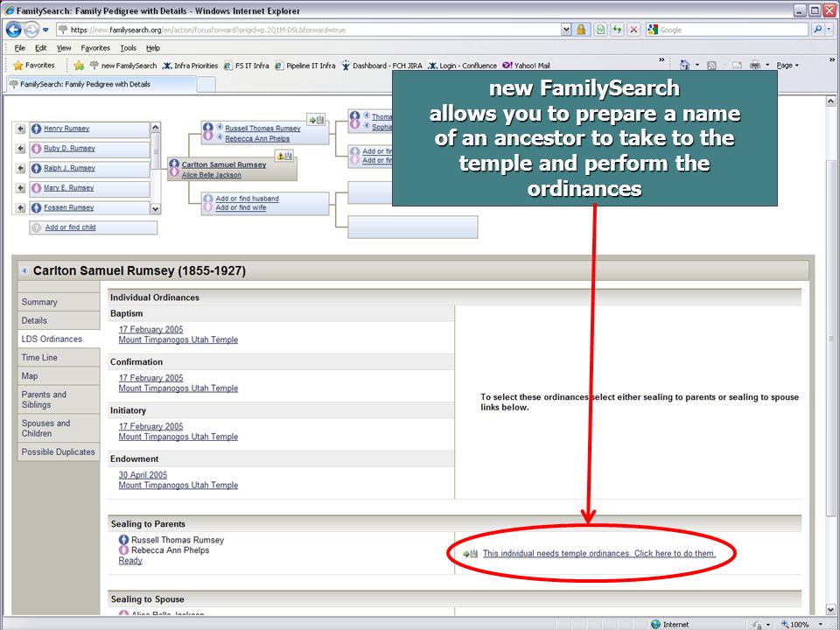Click the Refresh page icon
Viewport: 840px width, 630px height.
coord(617,30)
